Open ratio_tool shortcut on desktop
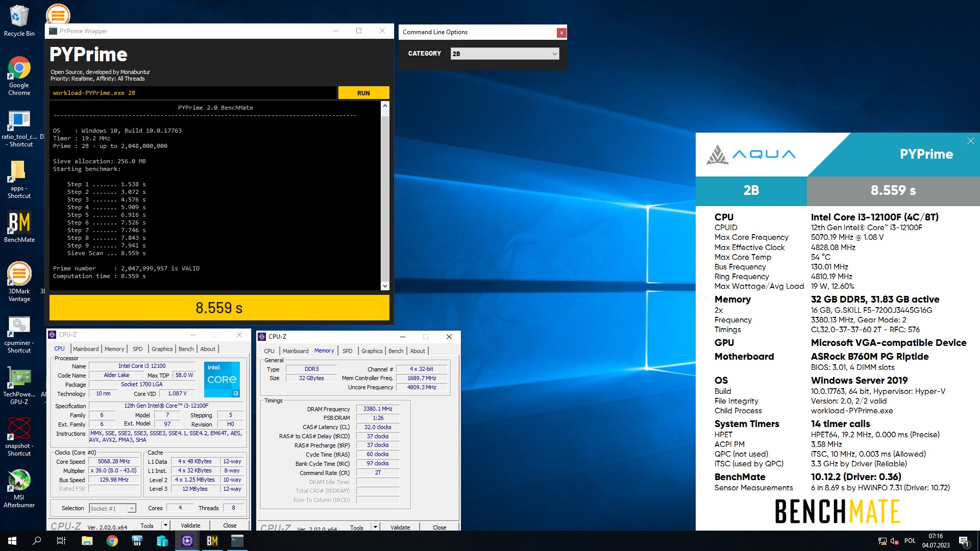Screen dimensions: 980x551 click(19, 129)
